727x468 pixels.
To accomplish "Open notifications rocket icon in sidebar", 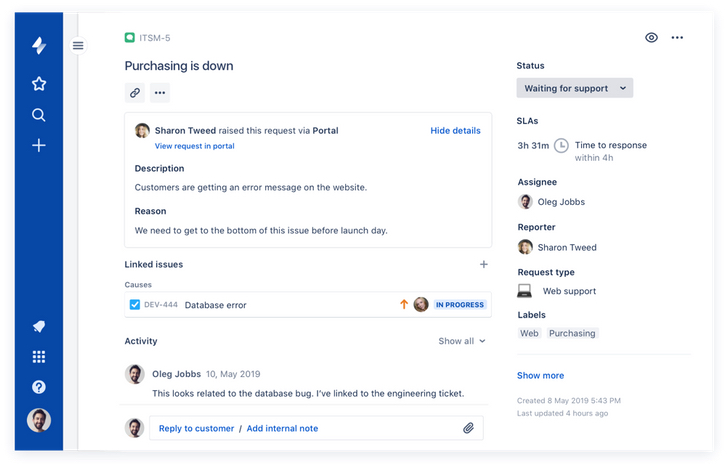I will [x=39, y=327].
